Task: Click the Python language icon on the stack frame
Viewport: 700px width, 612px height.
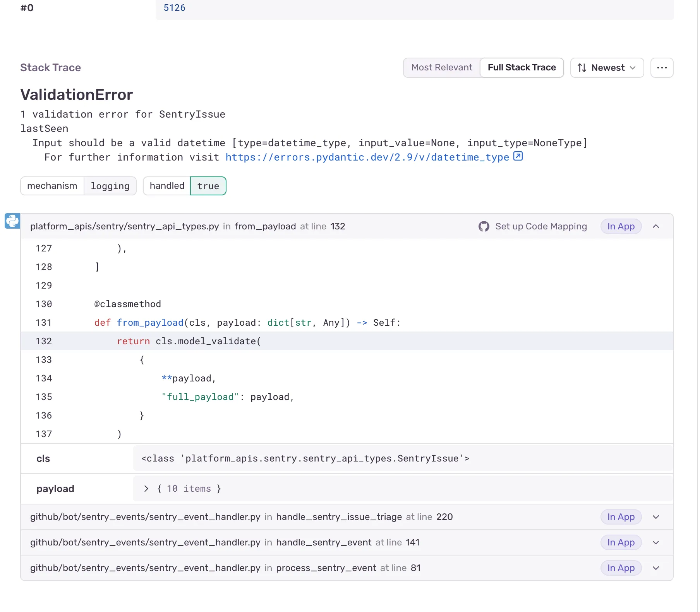Action: (12, 221)
